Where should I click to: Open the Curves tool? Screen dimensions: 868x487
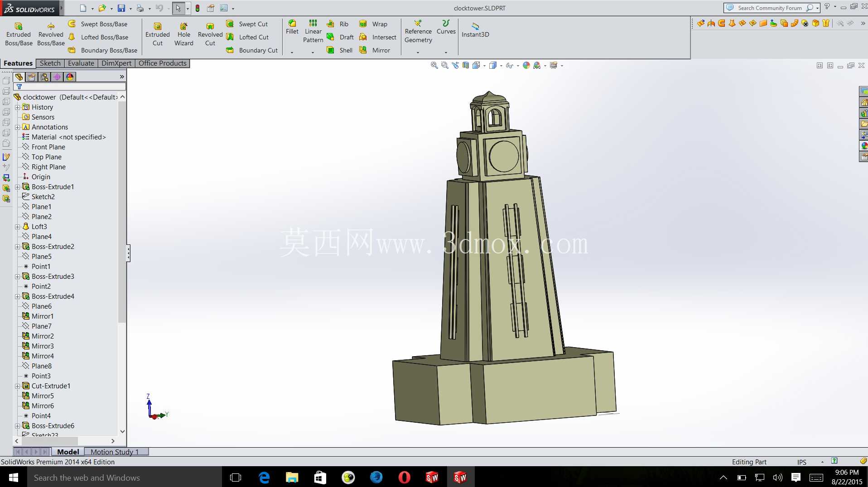446,27
